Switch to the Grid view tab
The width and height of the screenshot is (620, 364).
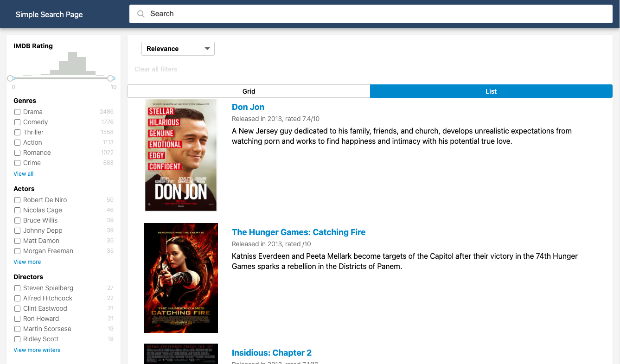249,91
